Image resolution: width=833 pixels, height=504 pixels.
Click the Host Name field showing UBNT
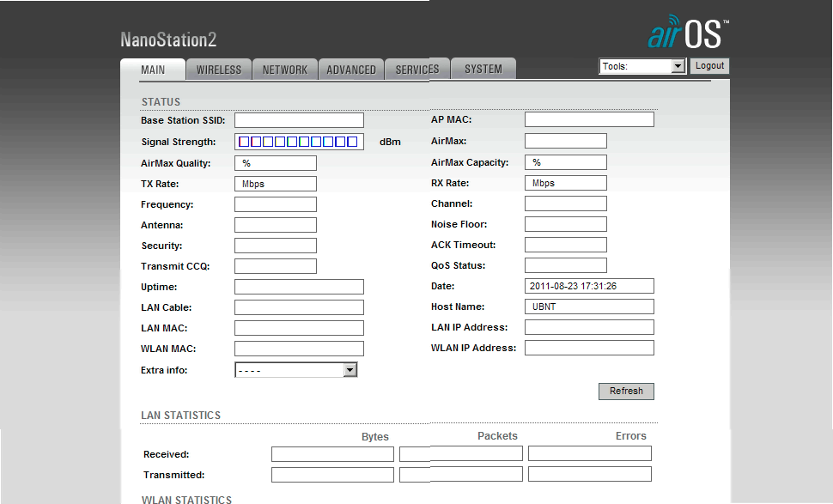tap(589, 307)
